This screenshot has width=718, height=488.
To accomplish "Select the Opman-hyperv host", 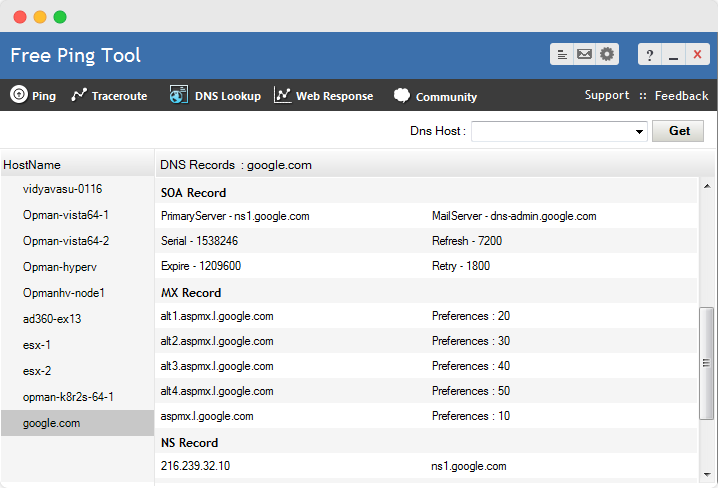I will 60,267.
